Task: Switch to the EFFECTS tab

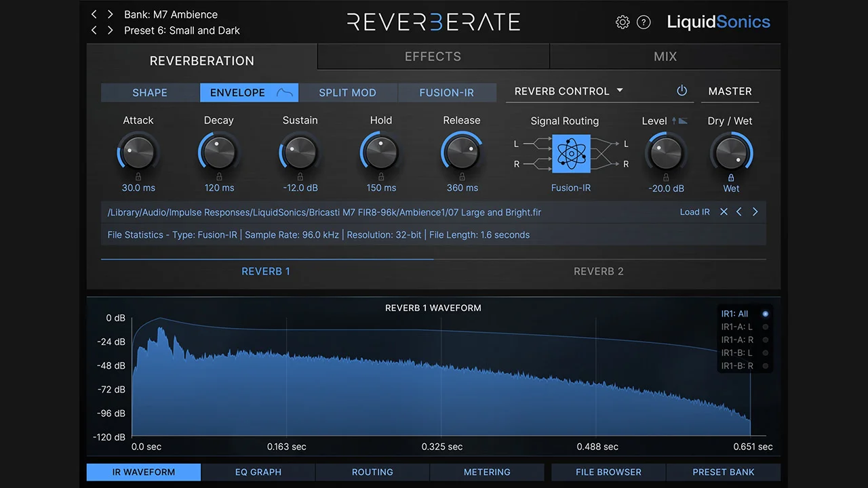Action: click(433, 57)
